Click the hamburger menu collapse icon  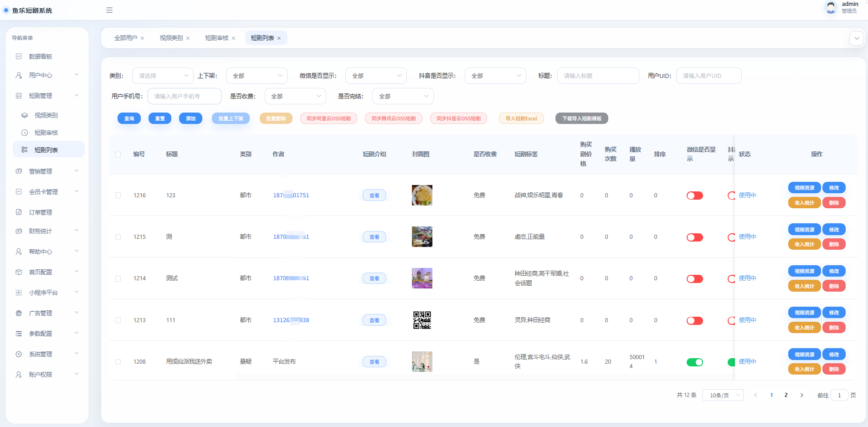tap(109, 10)
